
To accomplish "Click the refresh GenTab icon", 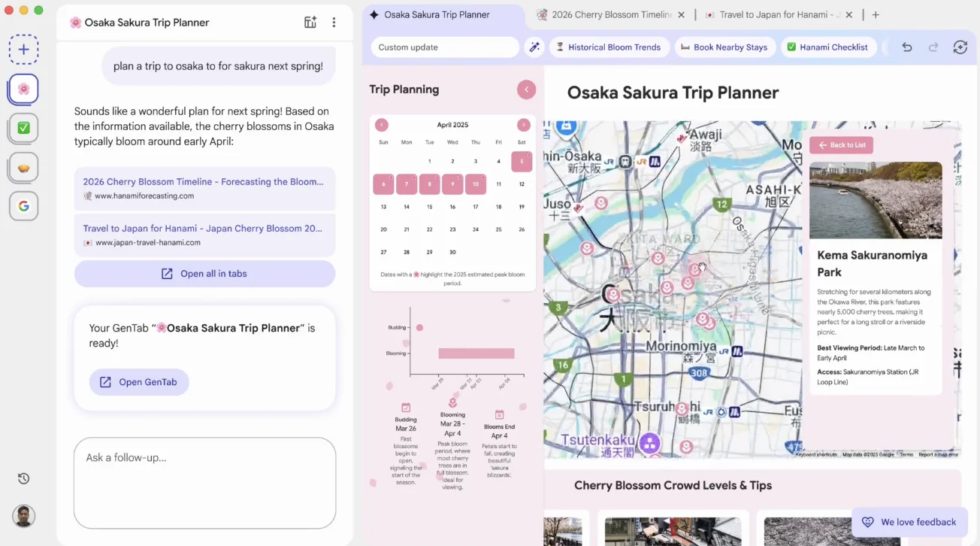I will 960,47.
